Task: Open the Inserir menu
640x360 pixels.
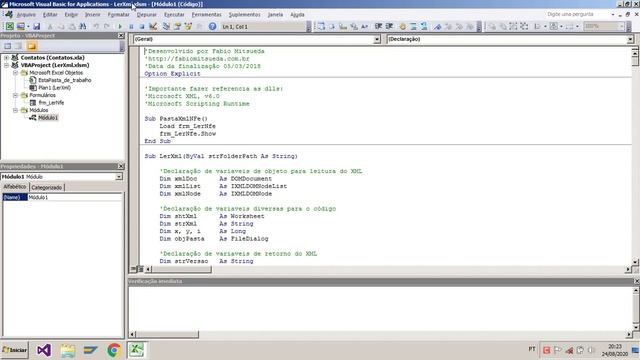Action: click(x=93, y=15)
